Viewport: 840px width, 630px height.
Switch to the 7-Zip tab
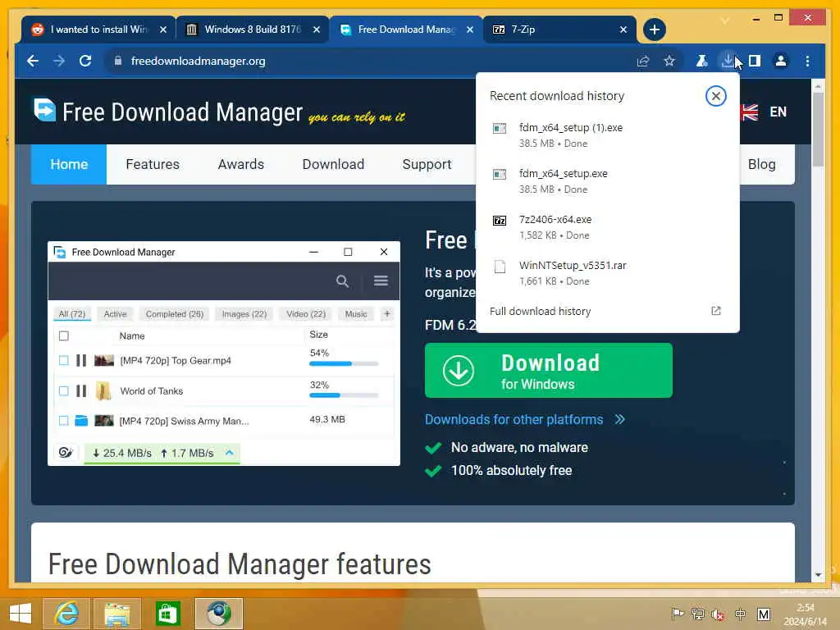pyautogui.click(x=559, y=30)
